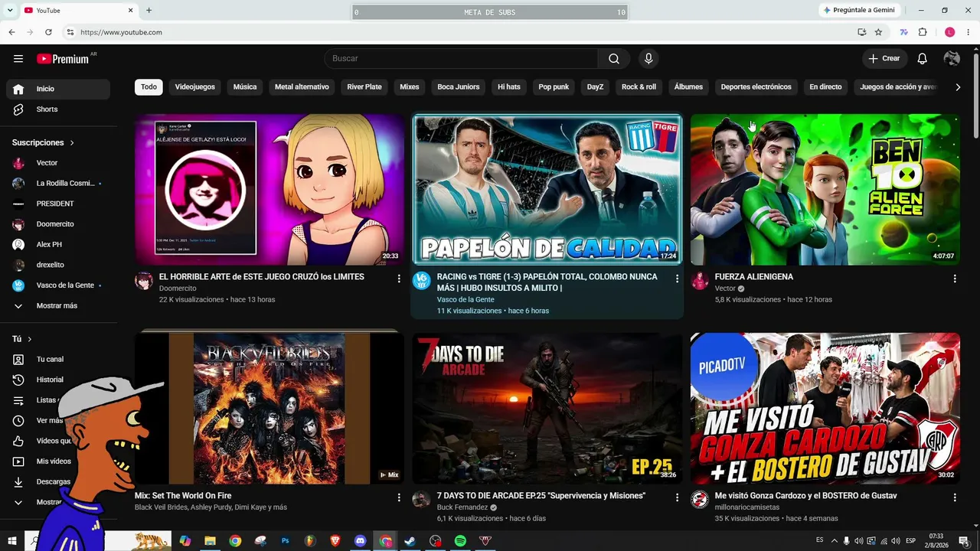Click the YouTube search input field
Screen dimensions: 980x551
462,59
